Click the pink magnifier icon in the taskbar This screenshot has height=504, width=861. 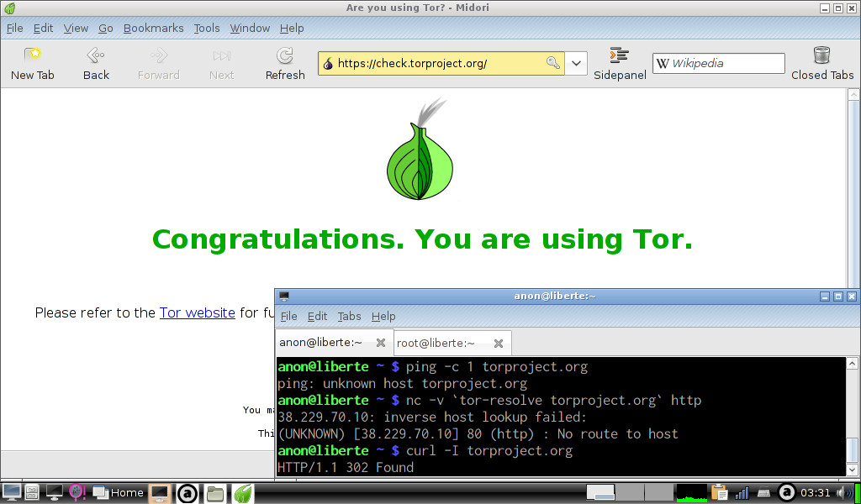pyautogui.click(x=77, y=492)
